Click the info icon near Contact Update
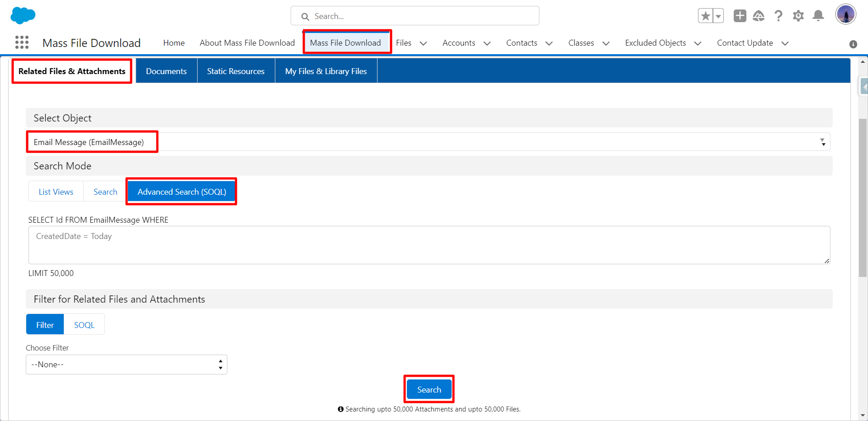 click(x=853, y=44)
